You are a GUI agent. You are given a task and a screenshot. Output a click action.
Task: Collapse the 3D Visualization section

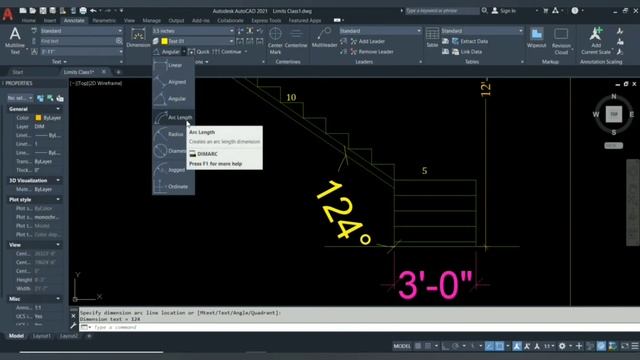(58, 180)
